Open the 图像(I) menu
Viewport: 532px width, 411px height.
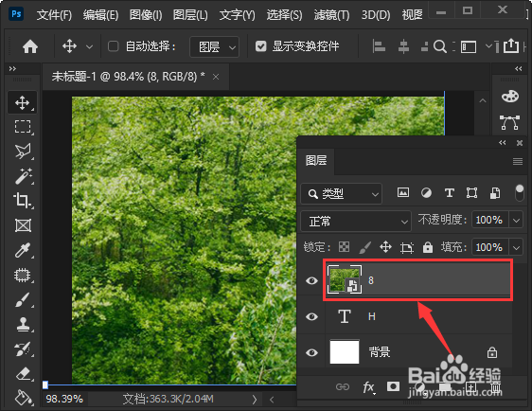[146, 15]
